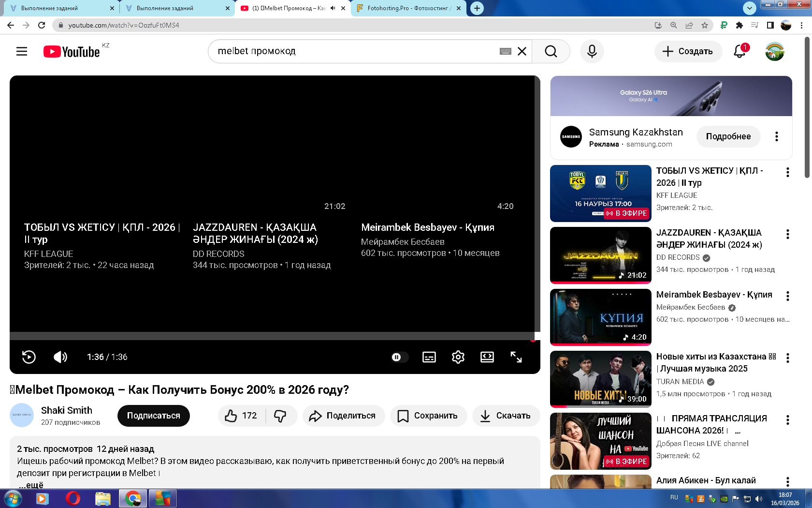Open the tab search dropdown arrow

click(x=749, y=8)
